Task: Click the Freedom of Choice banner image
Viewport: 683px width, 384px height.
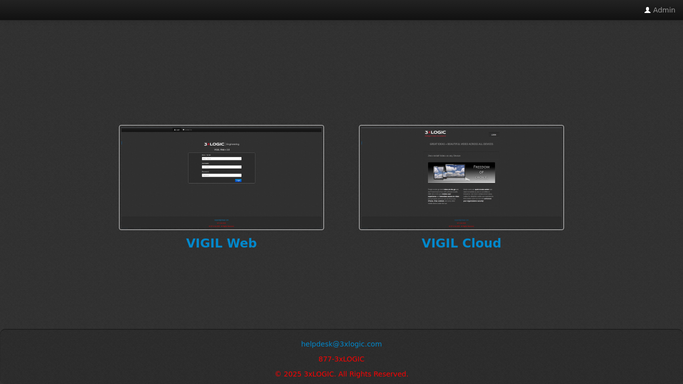Action: (461, 173)
